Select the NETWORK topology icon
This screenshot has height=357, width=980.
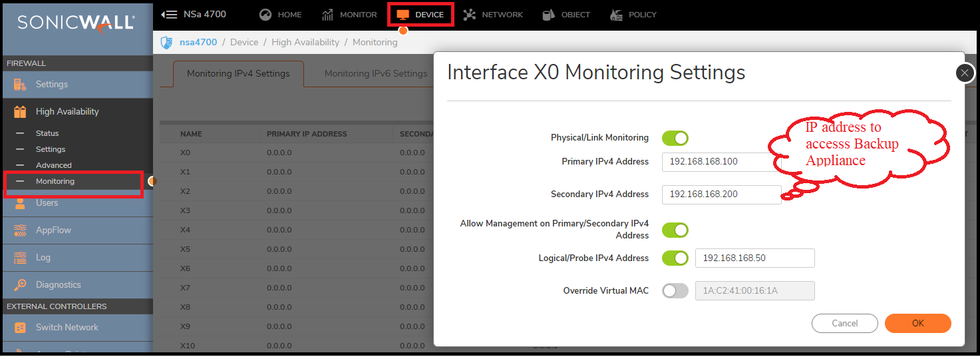coord(470,15)
